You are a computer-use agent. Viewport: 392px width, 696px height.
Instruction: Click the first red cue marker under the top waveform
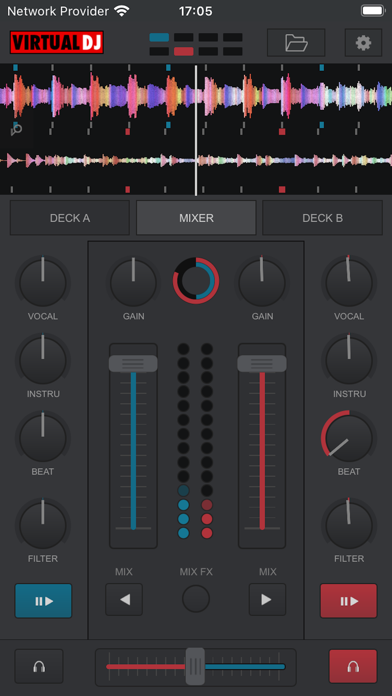pyautogui.click(x=128, y=132)
